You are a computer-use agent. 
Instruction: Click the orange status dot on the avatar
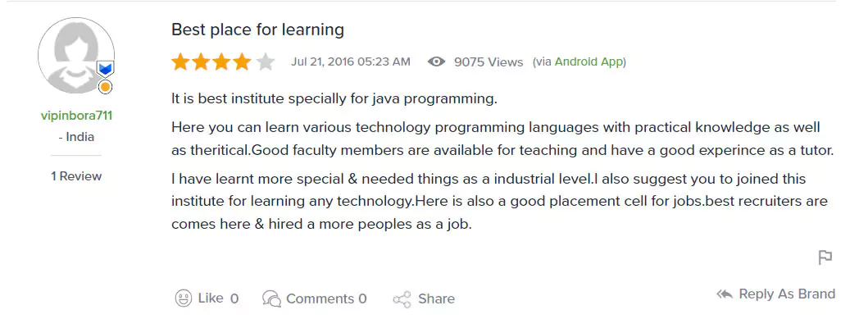point(105,86)
